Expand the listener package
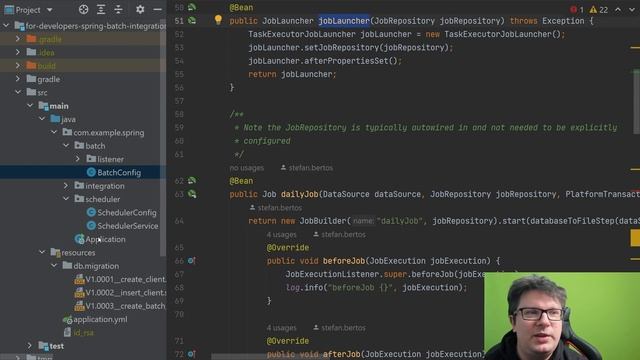 pos(78,159)
